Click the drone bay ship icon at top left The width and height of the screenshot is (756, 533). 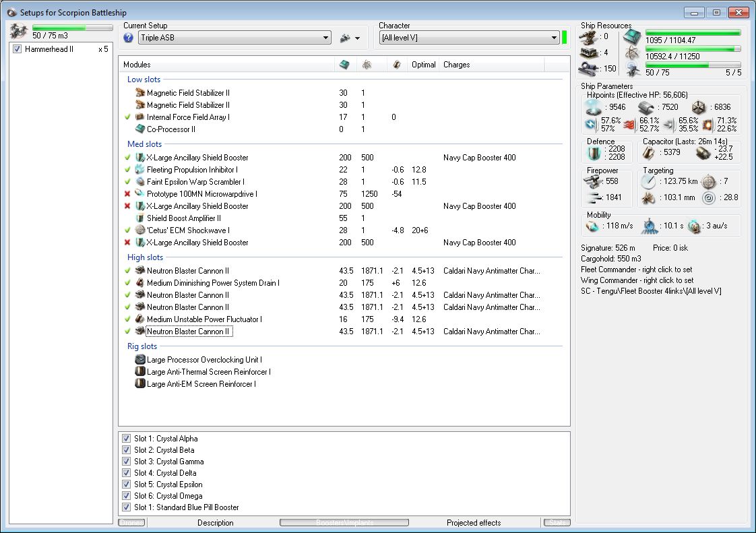point(19,31)
